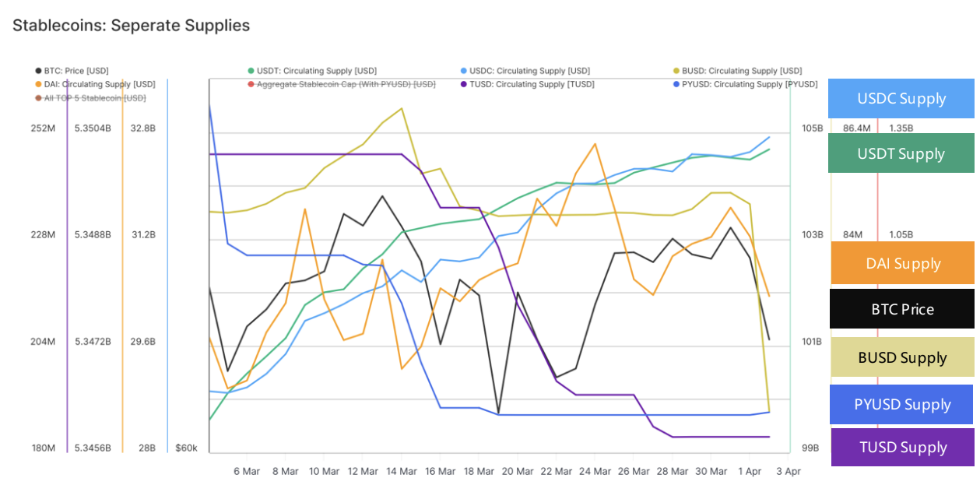Toggle TUSD: Circulating Supply legend entry

[x=526, y=84]
